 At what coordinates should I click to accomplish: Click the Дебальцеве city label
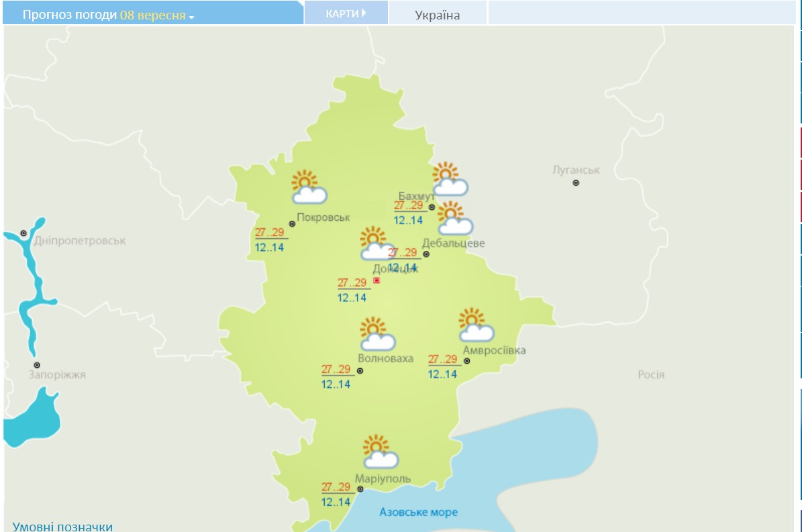tap(453, 244)
